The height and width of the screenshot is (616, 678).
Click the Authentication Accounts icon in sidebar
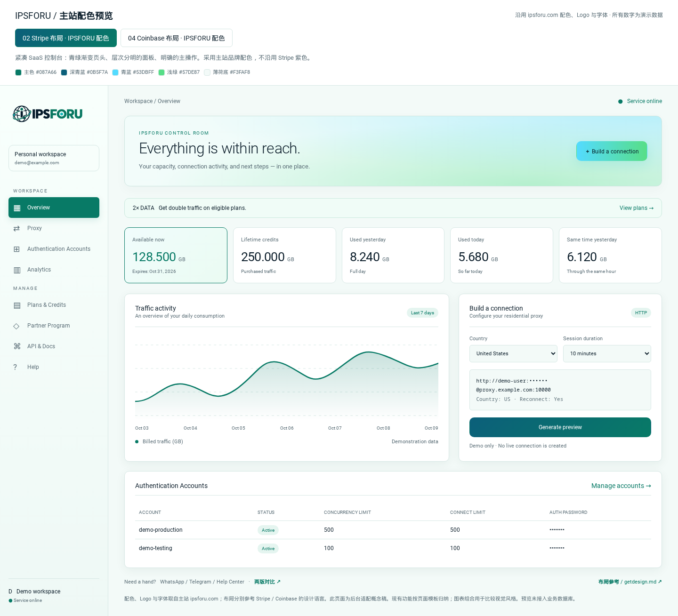(17, 249)
